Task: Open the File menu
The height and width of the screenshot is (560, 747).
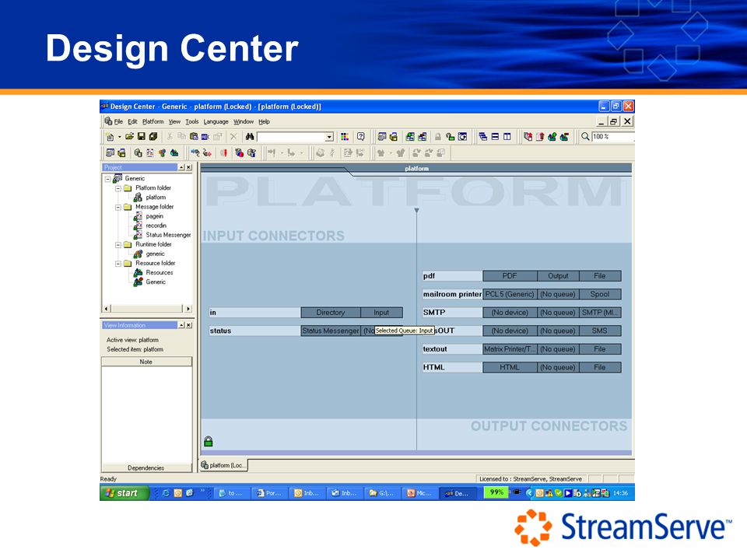Action: tap(118, 122)
